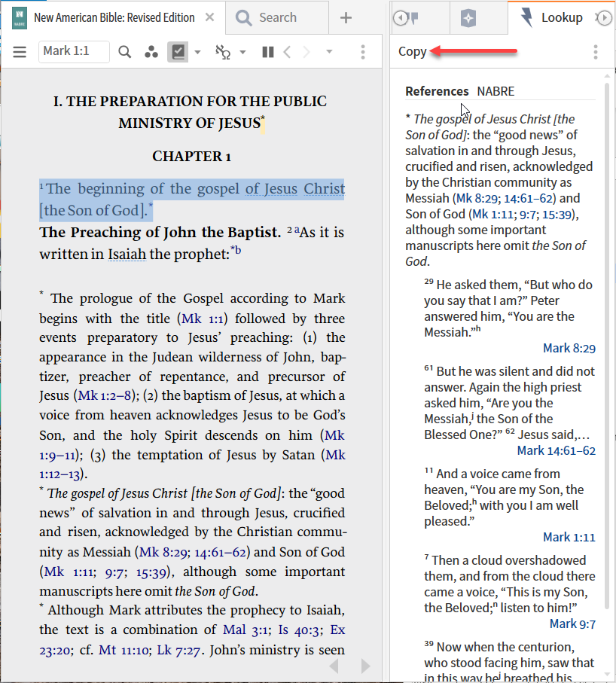
Task: Click the Mt 11:10 cross-reference link
Action: [x=124, y=650]
